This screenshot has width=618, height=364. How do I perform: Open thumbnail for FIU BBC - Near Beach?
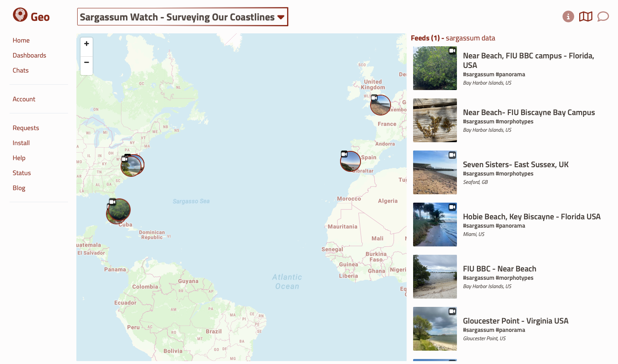[x=435, y=276]
